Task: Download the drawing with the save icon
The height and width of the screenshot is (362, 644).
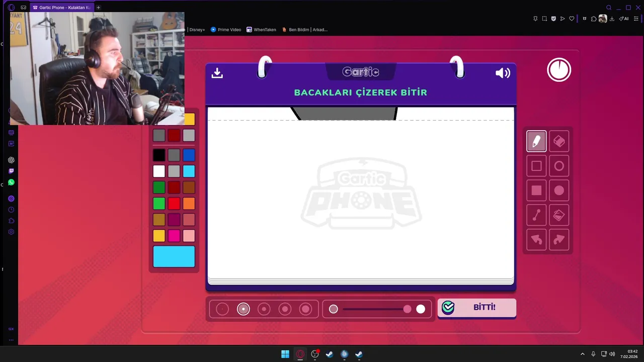Action: pyautogui.click(x=217, y=73)
